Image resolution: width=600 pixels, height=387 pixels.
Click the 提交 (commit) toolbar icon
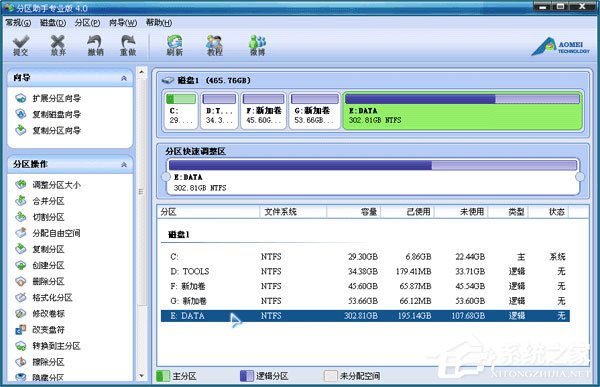[21, 45]
